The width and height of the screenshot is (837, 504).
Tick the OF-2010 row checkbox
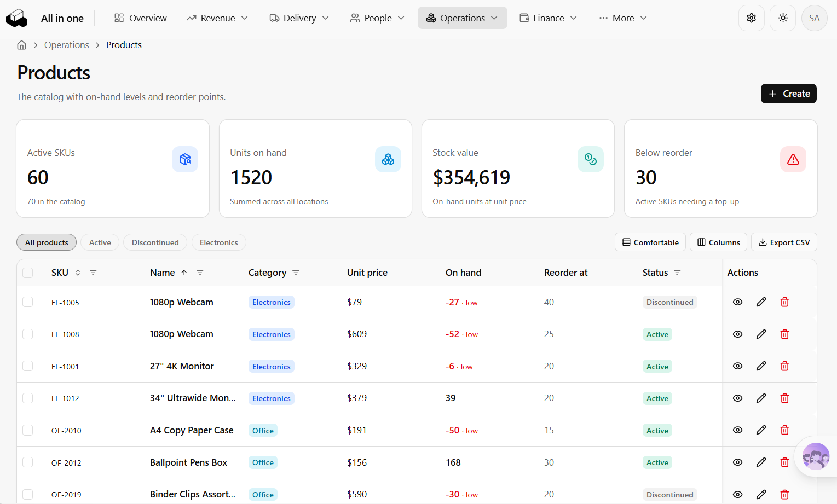click(28, 430)
